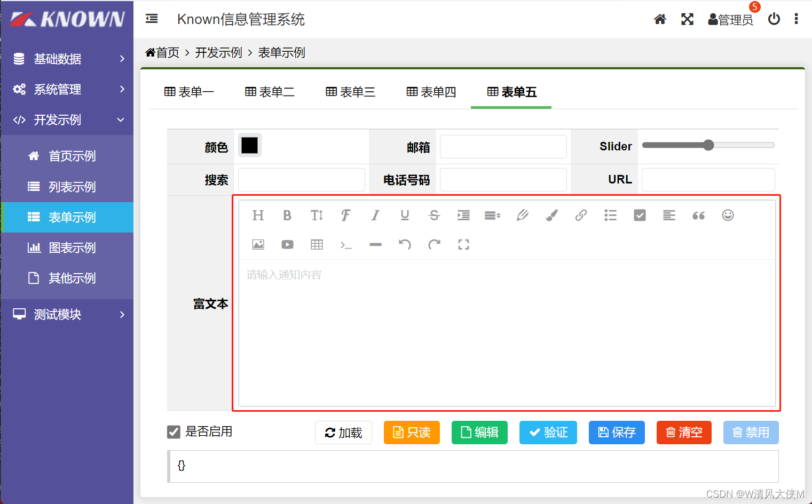Viewport: 812px width, 504px height.
Task: Open the 管理员 user account
Action: 730,20
